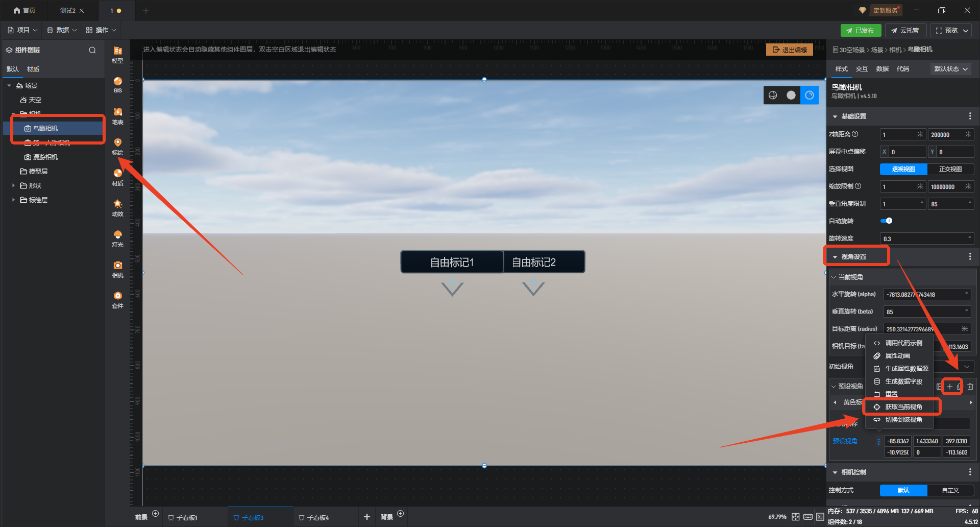Add a new preset view with plus icon
Screen dimensions: 980x527
pyautogui.click(x=949, y=387)
